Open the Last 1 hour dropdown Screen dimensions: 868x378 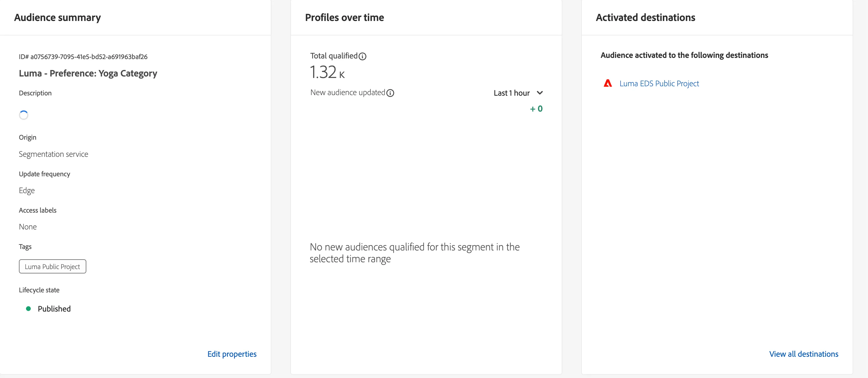tap(518, 93)
